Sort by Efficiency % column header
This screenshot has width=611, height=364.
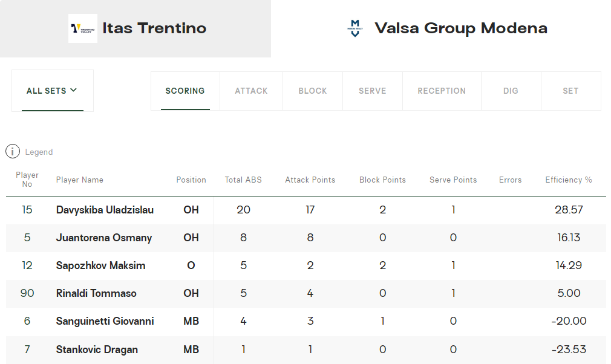(x=569, y=180)
